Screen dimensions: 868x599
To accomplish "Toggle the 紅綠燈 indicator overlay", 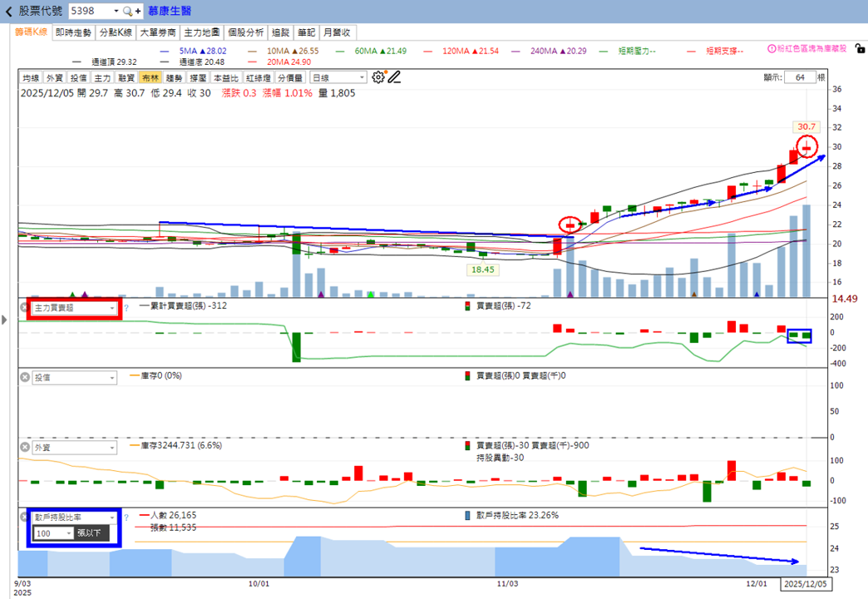I will [258, 77].
